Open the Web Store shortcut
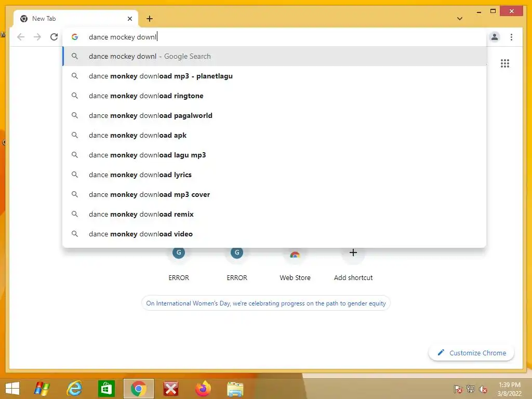Image resolution: width=532 pixels, height=399 pixels. (x=295, y=264)
